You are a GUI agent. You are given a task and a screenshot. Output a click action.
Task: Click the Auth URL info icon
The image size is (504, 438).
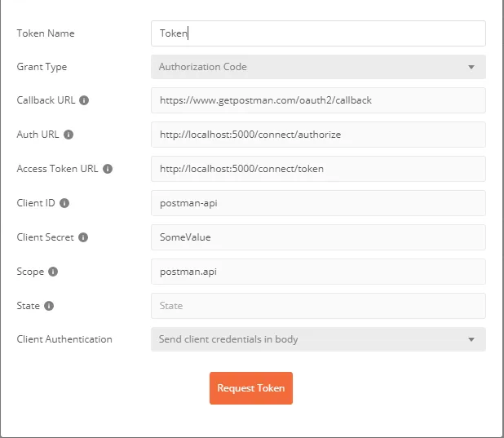click(69, 135)
